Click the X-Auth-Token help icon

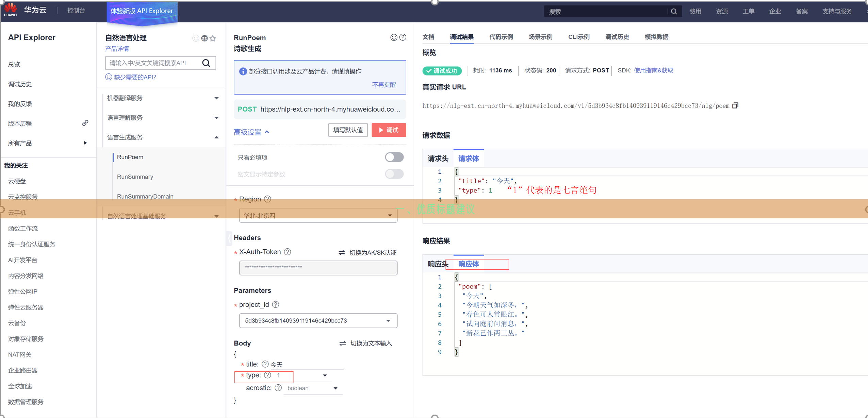tap(288, 252)
